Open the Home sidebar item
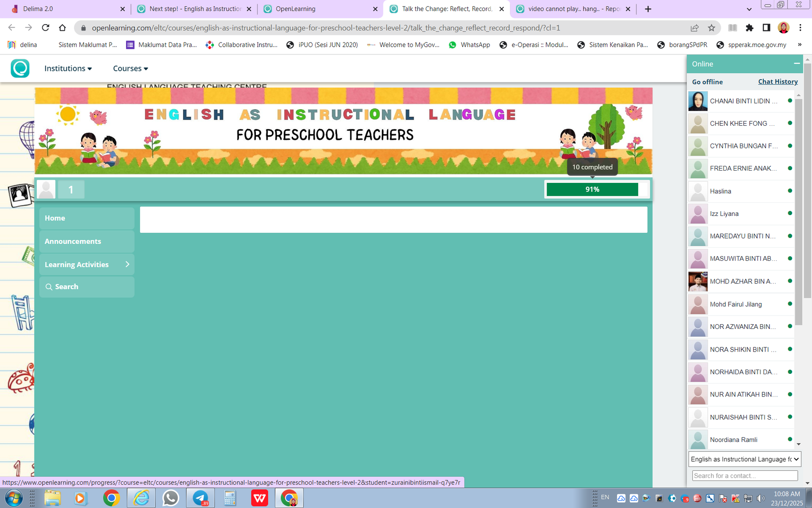The image size is (812, 508). (87, 218)
